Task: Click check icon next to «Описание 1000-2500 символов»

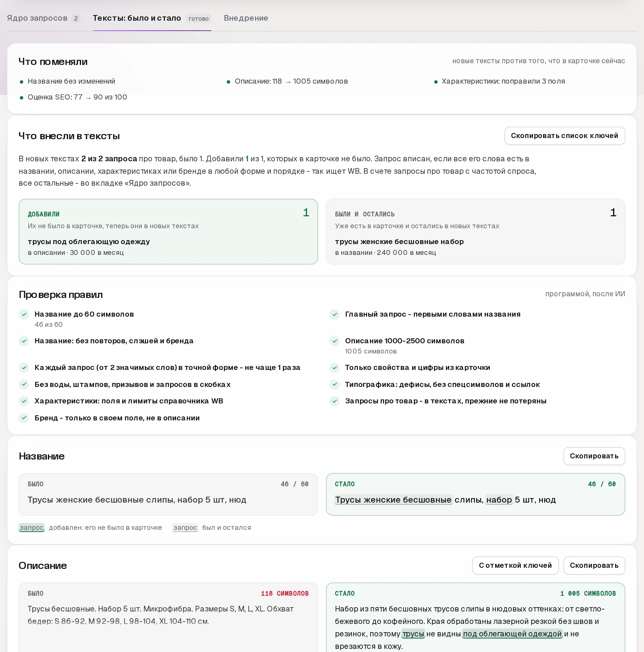Action: pyautogui.click(x=334, y=341)
